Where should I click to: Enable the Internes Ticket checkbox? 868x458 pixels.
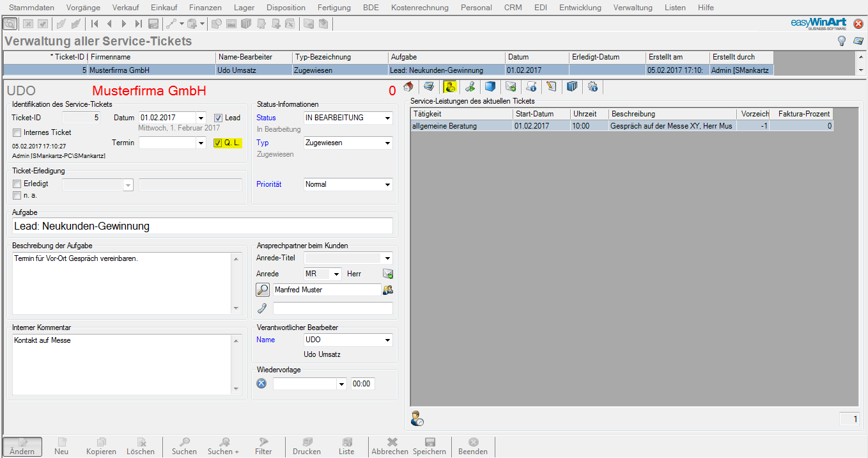coord(17,132)
